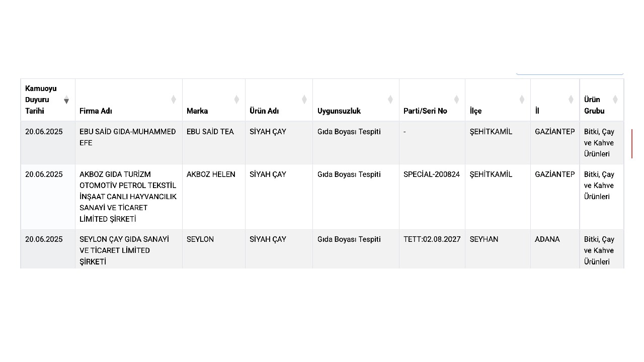
Task: Select the EBU SAİD TEA brand cell
Action: pyautogui.click(x=210, y=132)
